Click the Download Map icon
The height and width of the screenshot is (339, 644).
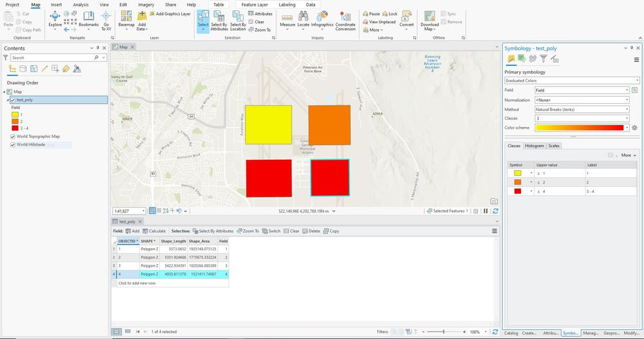point(429,16)
